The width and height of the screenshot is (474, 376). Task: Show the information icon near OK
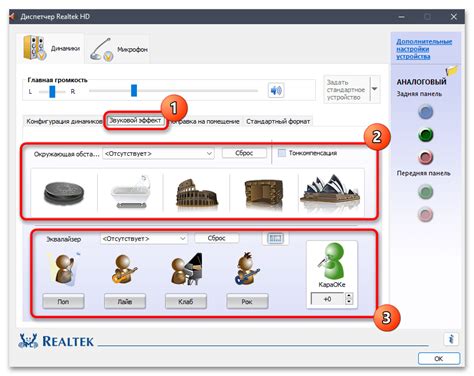point(451,339)
